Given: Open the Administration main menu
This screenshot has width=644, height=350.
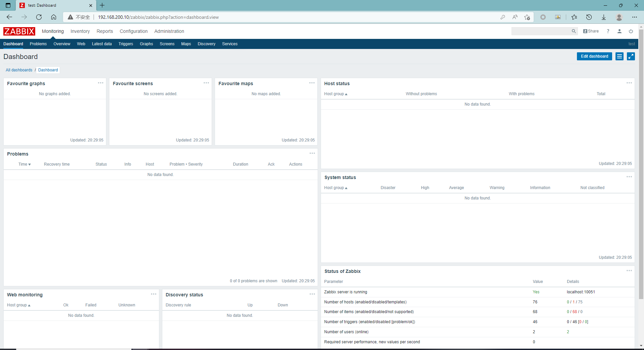Looking at the screenshot, I should click(x=169, y=31).
